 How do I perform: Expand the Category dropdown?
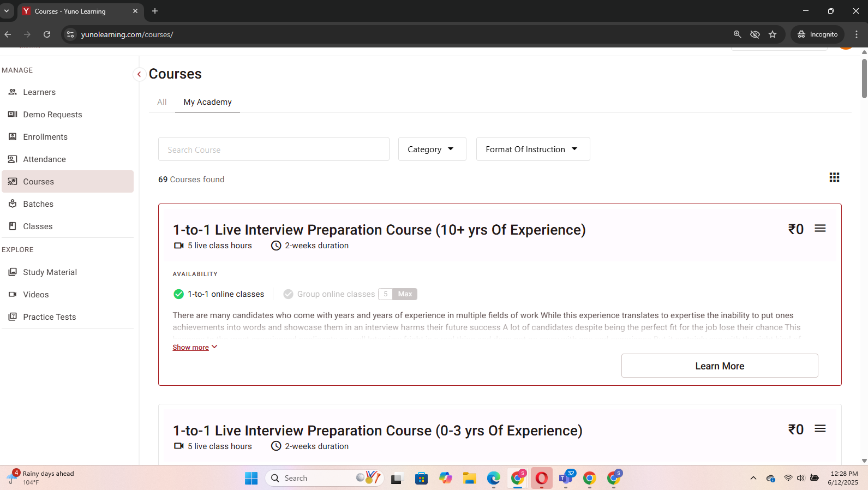[432, 150]
